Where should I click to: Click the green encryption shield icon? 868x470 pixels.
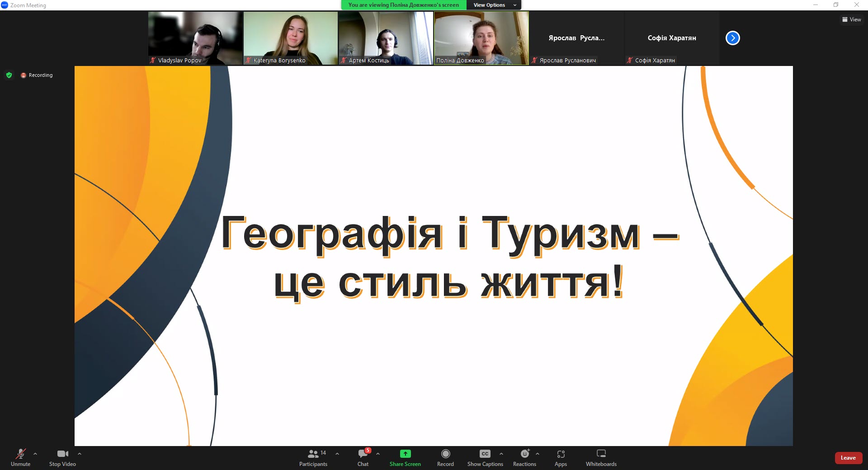(9, 75)
